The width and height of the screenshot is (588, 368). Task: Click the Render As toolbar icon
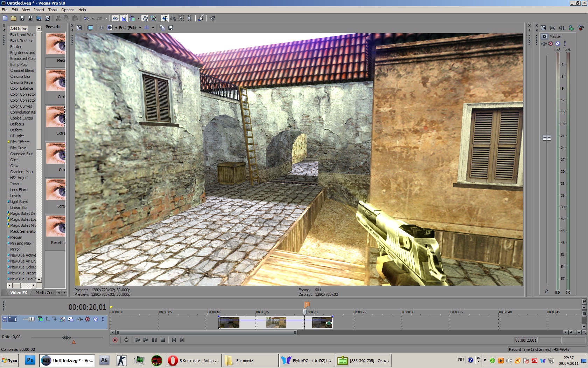39,18
